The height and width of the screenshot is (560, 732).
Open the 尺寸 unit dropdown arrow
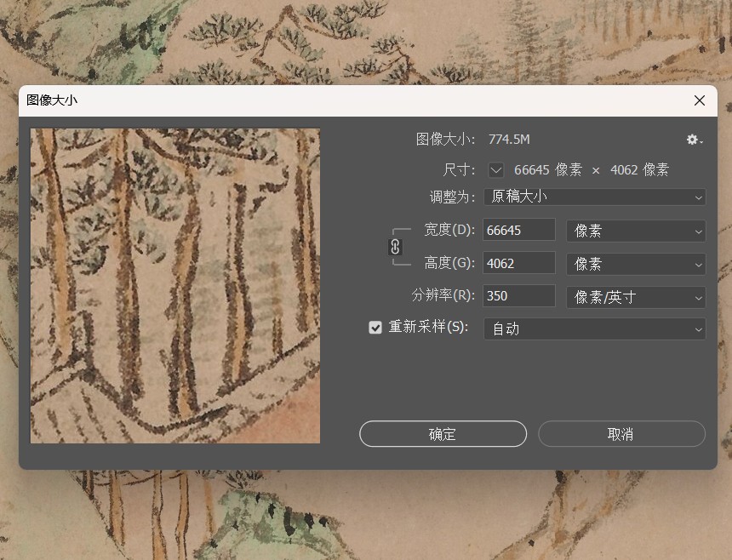click(495, 170)
